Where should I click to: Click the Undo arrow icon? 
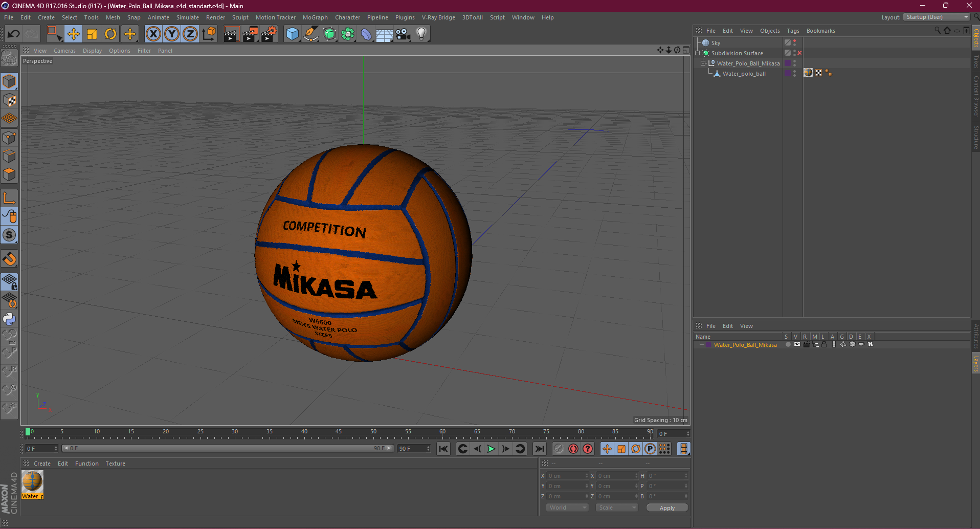click(x=14, y=34)
